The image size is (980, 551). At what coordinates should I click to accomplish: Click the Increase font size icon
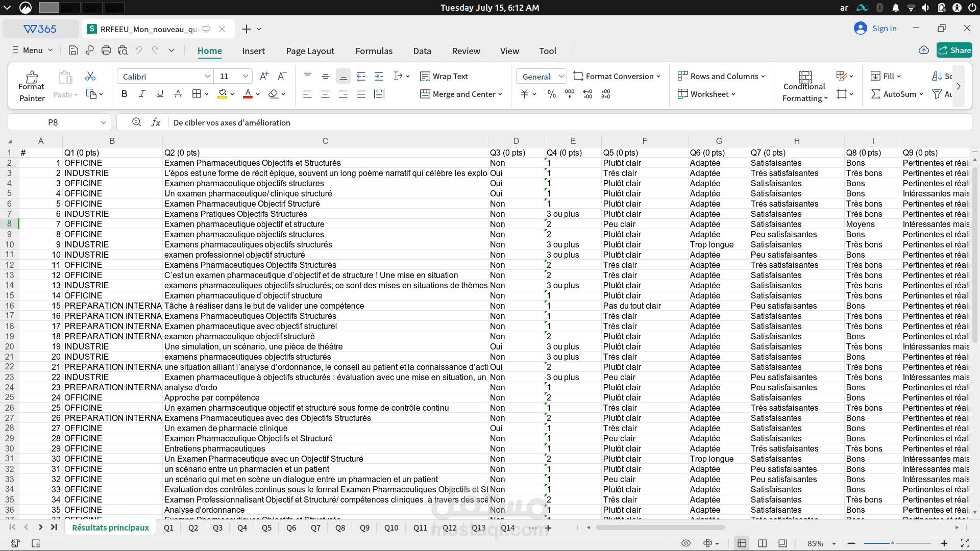pyautogui.click(x=264, y=76)
